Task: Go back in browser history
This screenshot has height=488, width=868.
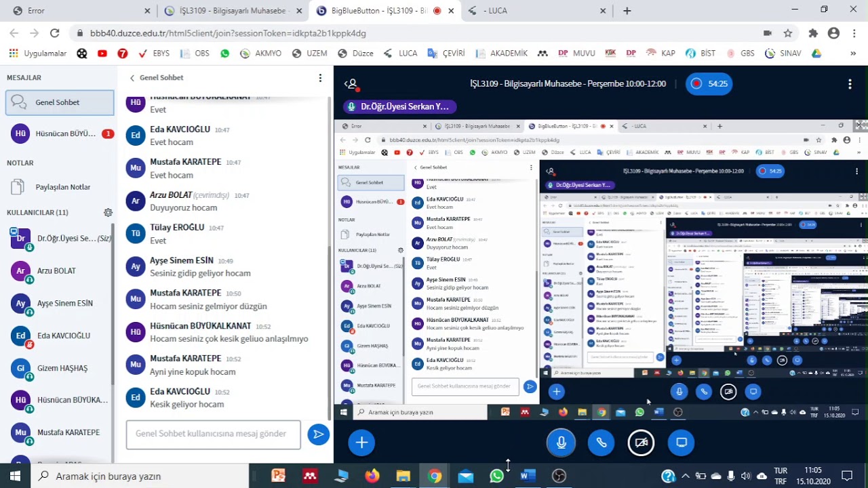Action: (14, 33)
